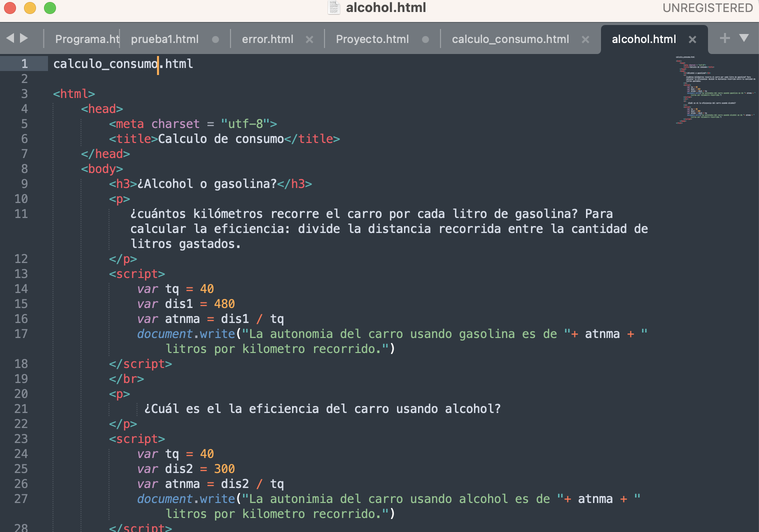Click 'atnma = dis1 / tq' line
This screenshot has height=532, width=759.
tap(224, 318)
